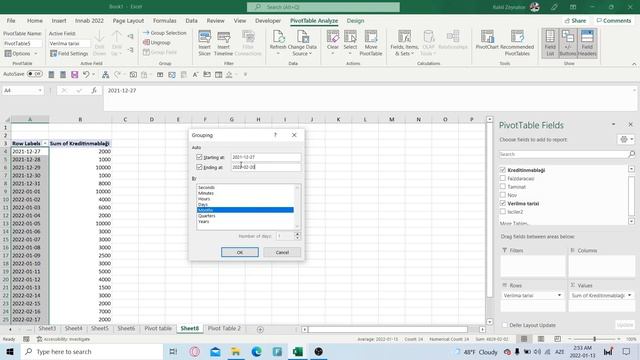The height and width of the screenshot is (360, 640).
Task: Open Sum of Kreditinmablagi dropdown in Values
Action: [x=629, y=295]
